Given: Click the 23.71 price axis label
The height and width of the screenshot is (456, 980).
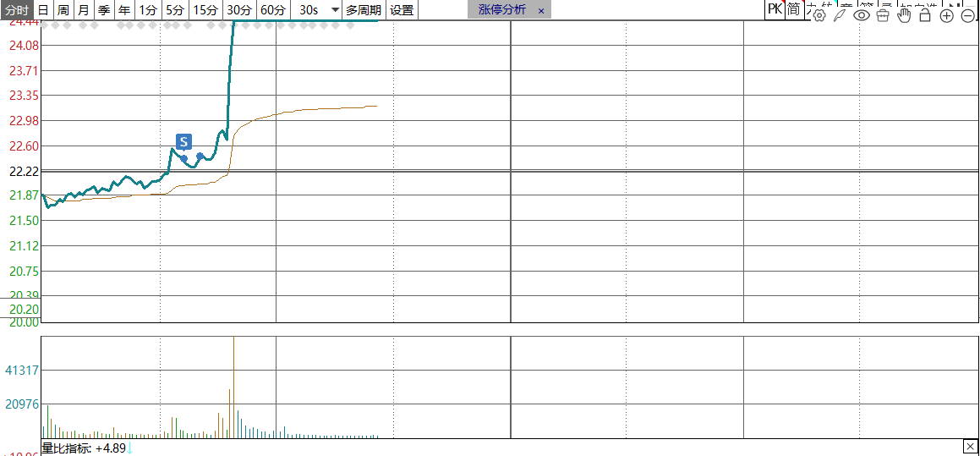Looking at the screenshot, I should point(24,71).
